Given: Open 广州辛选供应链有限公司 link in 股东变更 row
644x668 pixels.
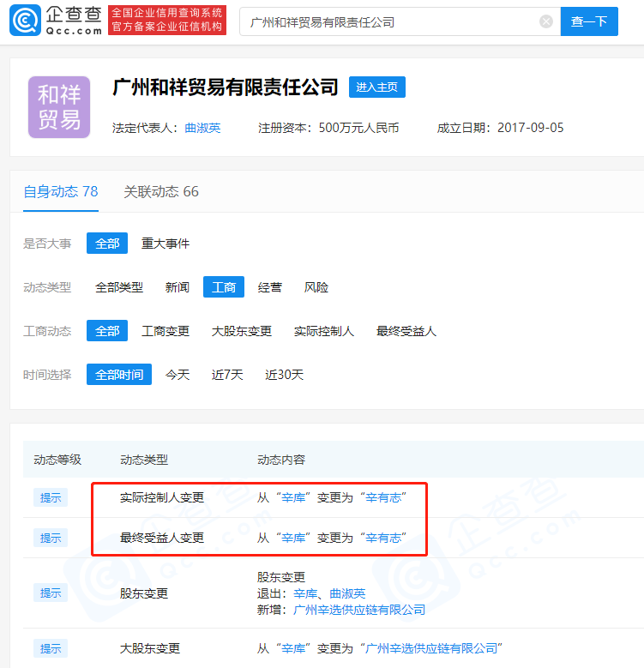Looking at the screenshot, I should [x=359, y=610].
